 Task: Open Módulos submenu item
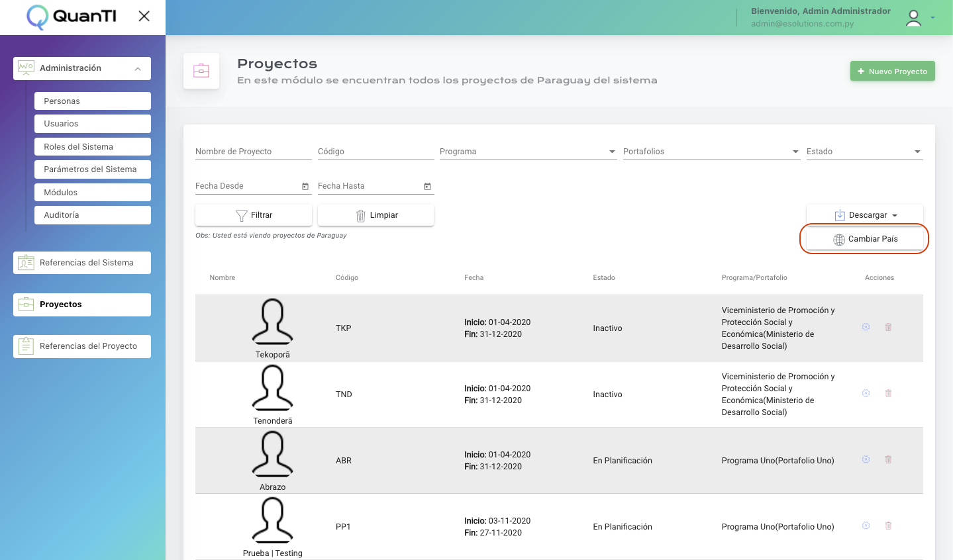(93, 193)
